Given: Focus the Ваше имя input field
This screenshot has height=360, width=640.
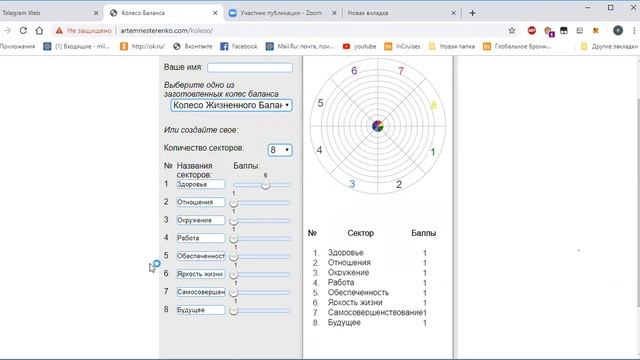Looking at the screenshot, I should click(250, 67).
